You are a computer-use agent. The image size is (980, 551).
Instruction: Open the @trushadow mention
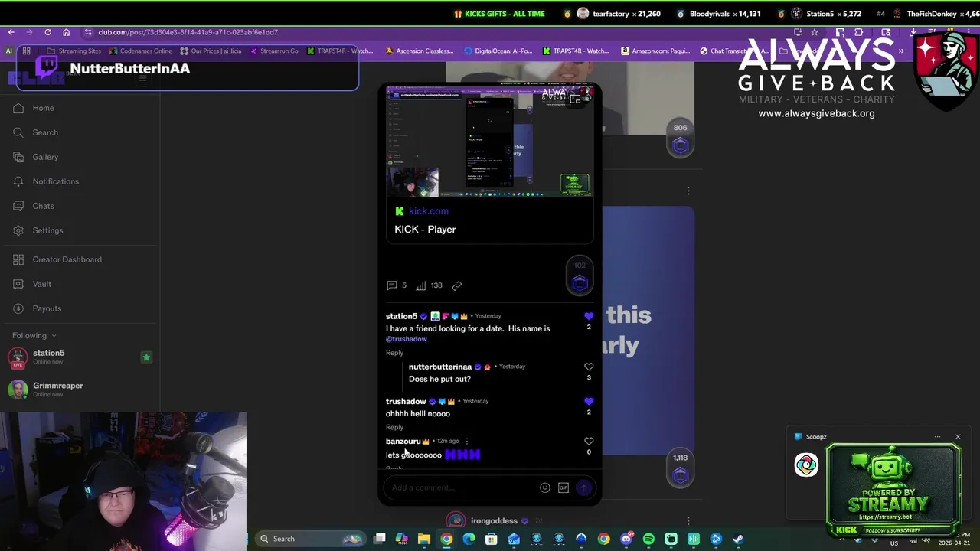[x=407, y=339]
